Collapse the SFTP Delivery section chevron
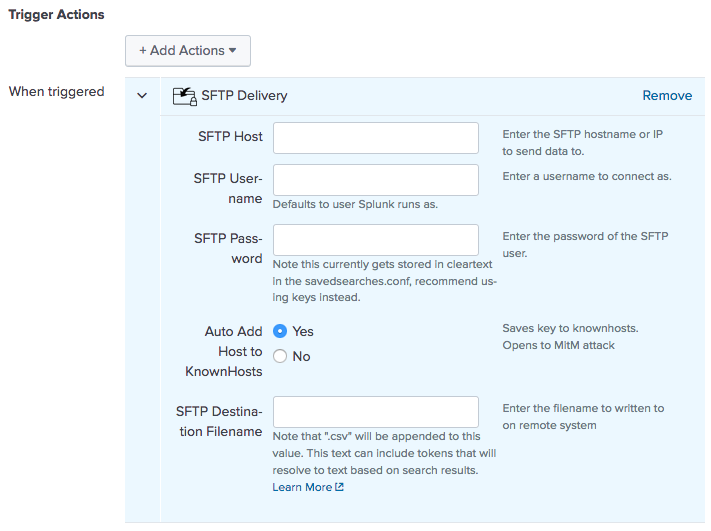 click(142, 96)
